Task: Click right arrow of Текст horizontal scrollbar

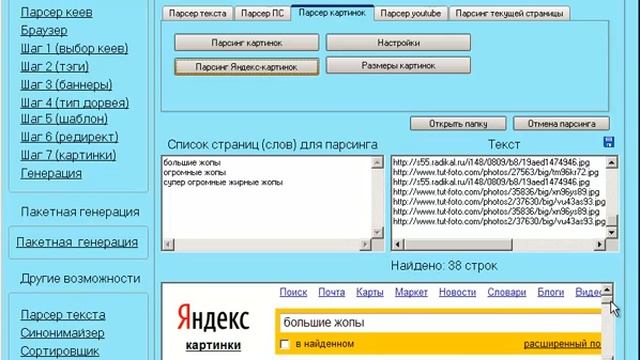Action: [599, 244]
